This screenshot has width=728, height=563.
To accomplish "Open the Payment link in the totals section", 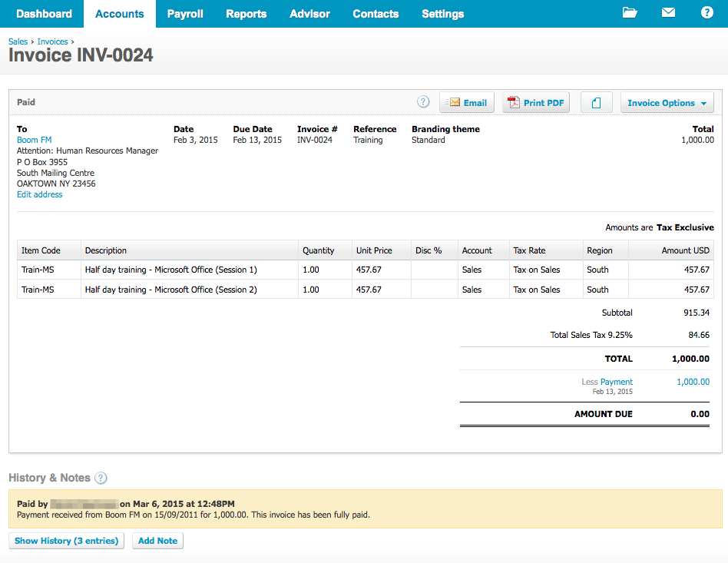I will click(618, 382).
